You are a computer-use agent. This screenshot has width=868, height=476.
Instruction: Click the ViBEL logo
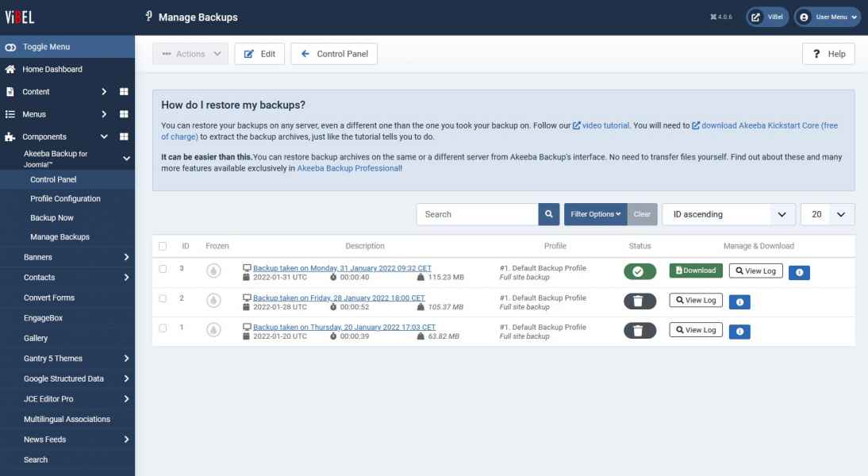pos(19,17)
